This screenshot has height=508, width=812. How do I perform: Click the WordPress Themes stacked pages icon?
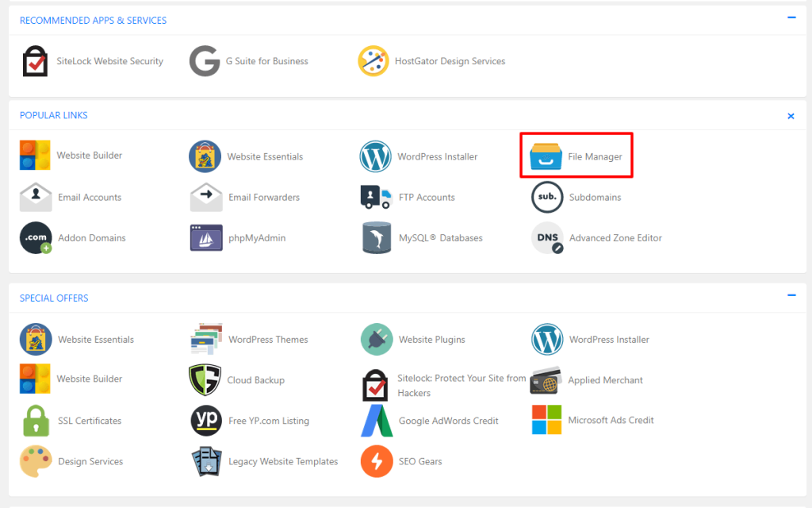click(206, 339)
